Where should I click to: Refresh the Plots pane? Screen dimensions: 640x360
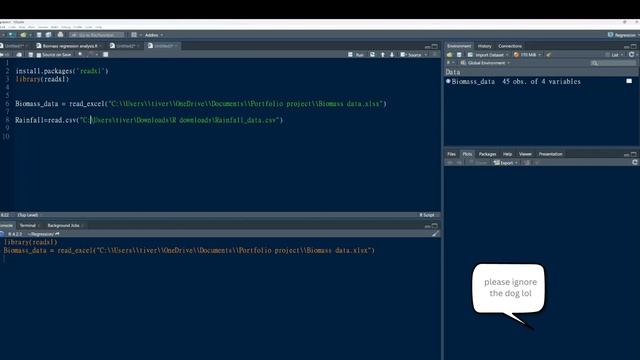tap(635, 162)
